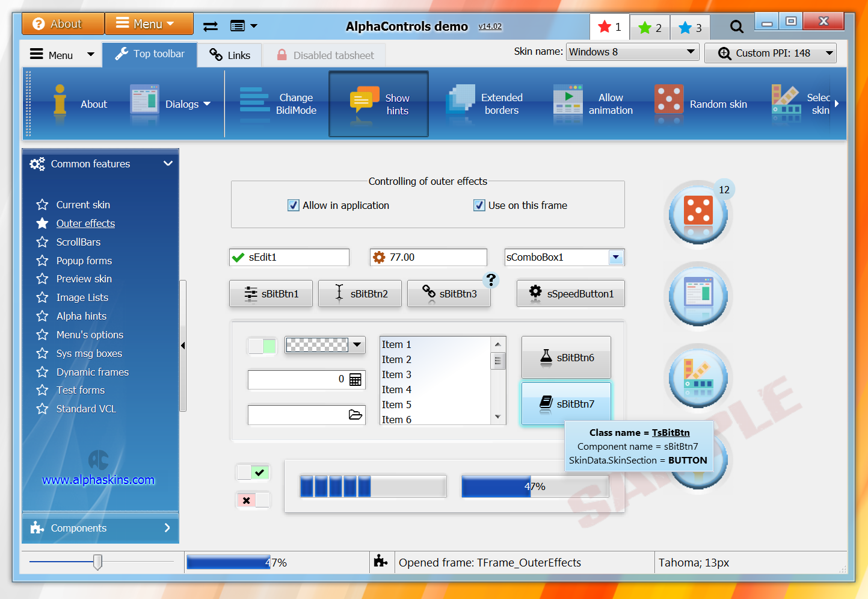Click the swap arrows icon in title bar
This screenshot has height=599, width=868.
tap(211, 26)
